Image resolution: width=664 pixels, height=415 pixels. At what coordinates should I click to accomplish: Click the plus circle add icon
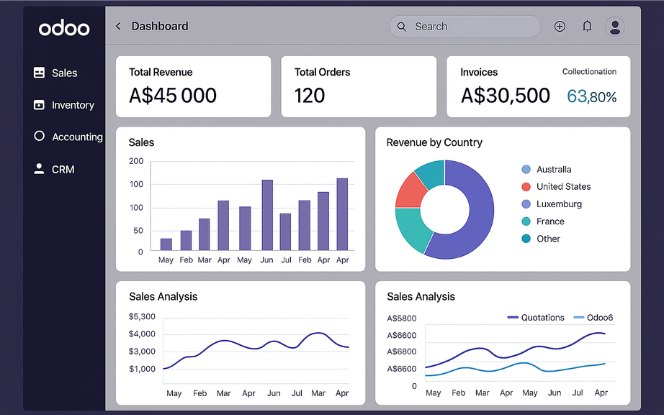point(559,27)
